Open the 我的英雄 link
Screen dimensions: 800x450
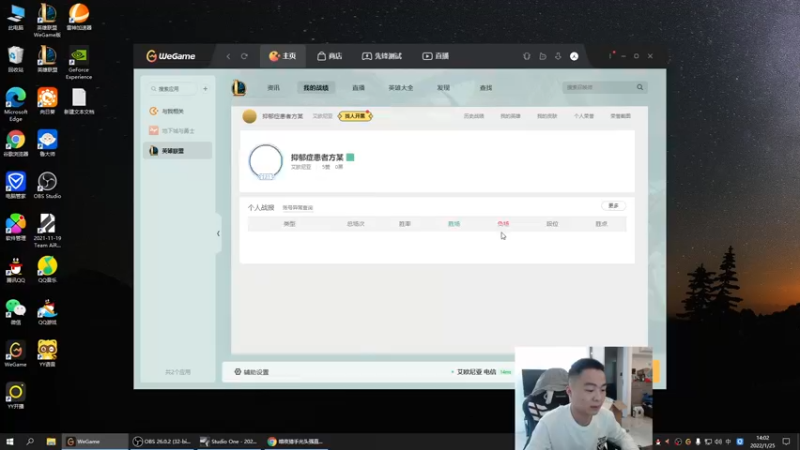510,116
